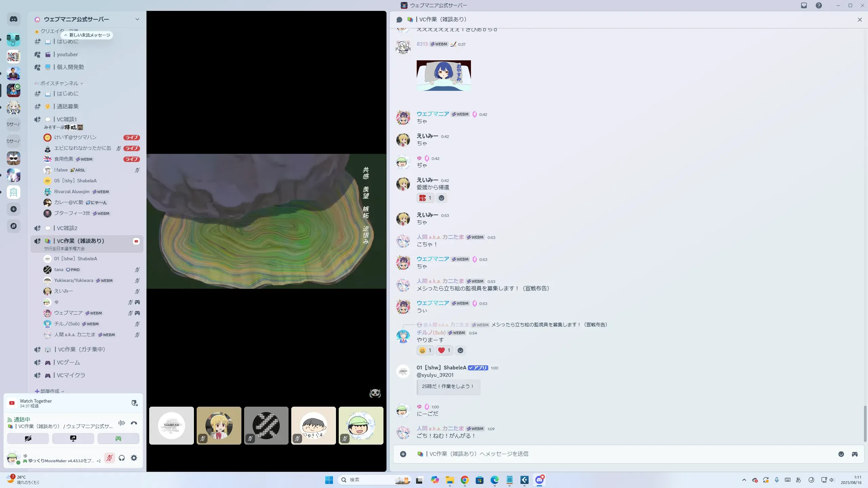The image size is (868, 488).
Task: Jump to 新しい未読メッセージ banner
Action: pyautogui.click(x=87, y=35)
